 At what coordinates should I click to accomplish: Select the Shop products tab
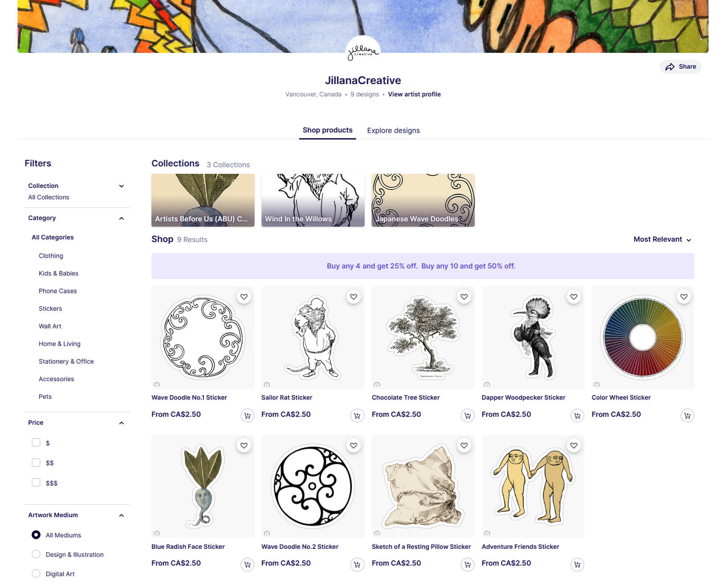(327, 130)
